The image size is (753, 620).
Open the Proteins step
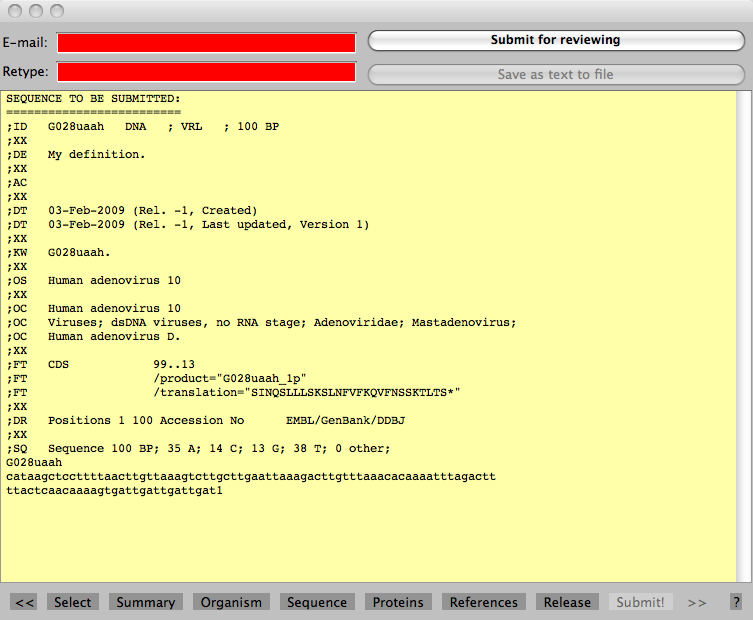pos(398,602)
